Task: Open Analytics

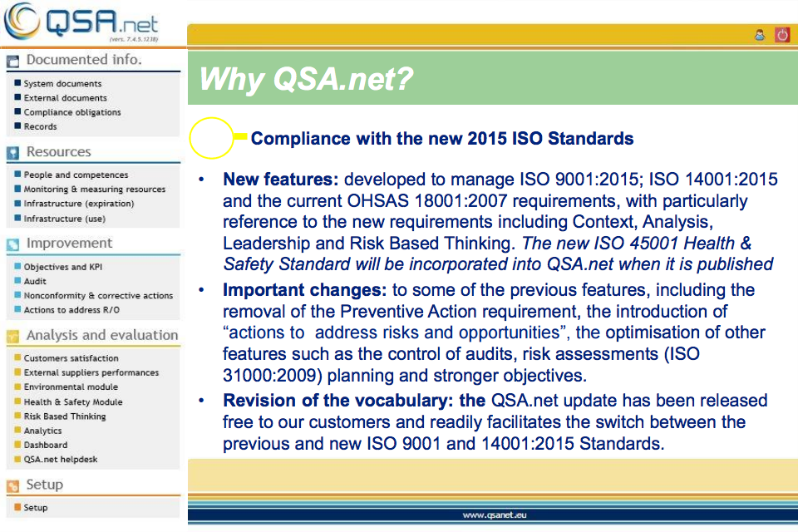Action: coord(42,431)
